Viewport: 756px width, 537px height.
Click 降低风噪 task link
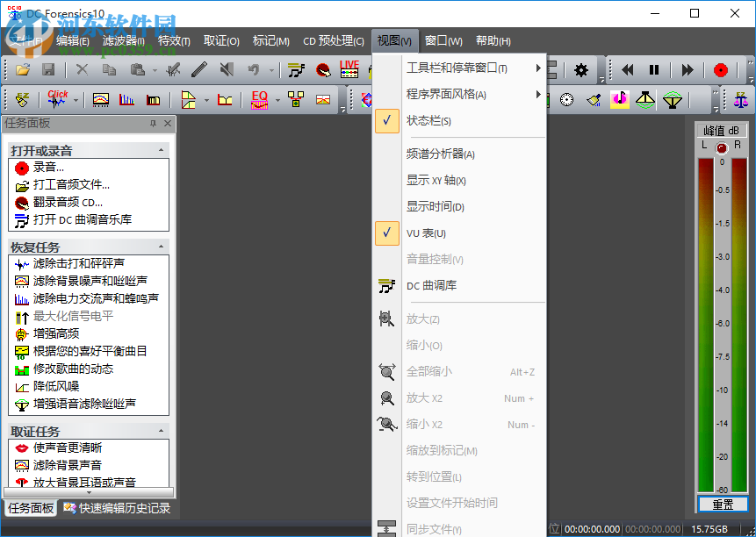(x=56, y=386)
